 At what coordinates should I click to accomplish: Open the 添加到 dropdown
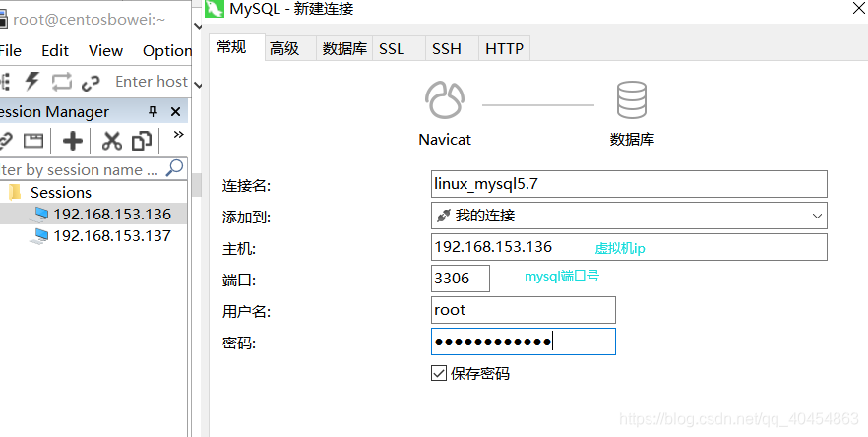point(817,216)
